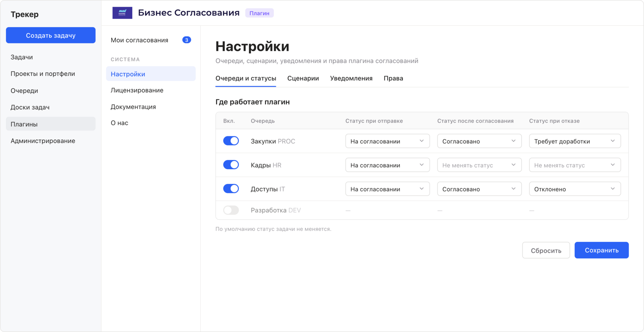The image size is (644, 332).
Task: Click the Трекер title in sidebar
Action: pos(25,14)
